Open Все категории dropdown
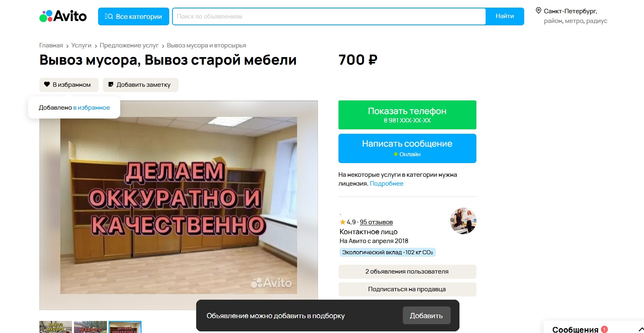The height and width of the screenshot is (333, 644). click(133, 16)
